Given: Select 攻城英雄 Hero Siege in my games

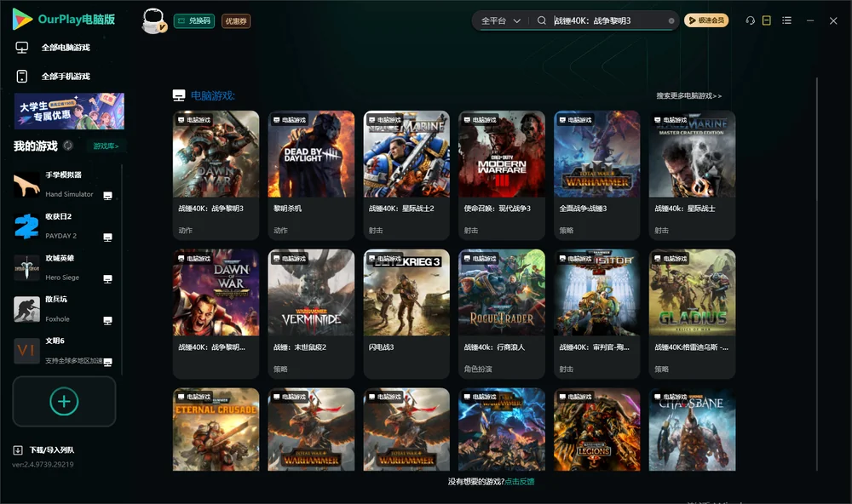Looking at the screenshot, I should (64, 267).
